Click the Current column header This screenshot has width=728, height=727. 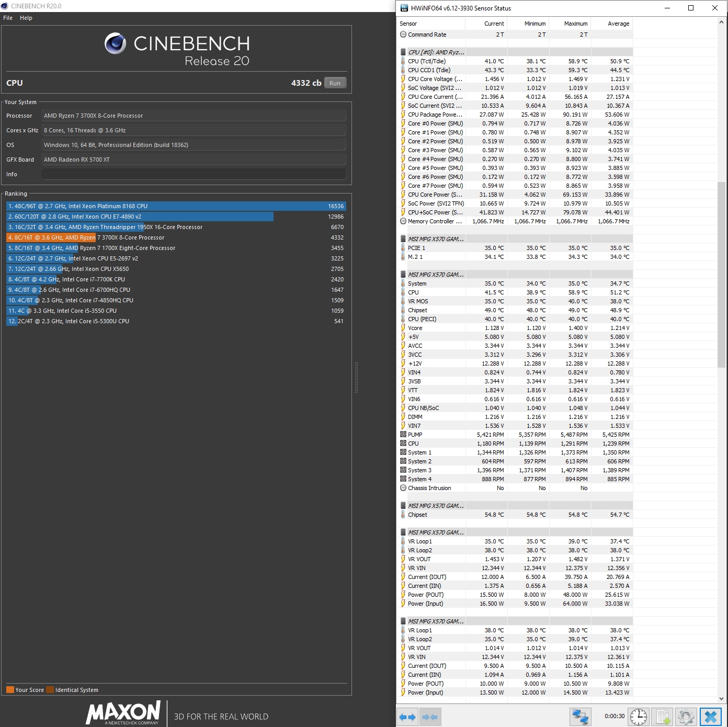(486, 24)
